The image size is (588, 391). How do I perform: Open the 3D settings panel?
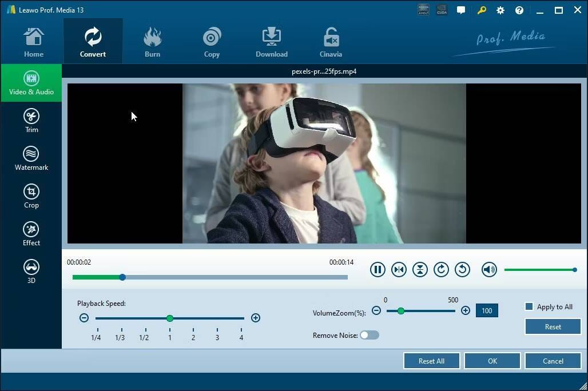click(x=31, y=270)
